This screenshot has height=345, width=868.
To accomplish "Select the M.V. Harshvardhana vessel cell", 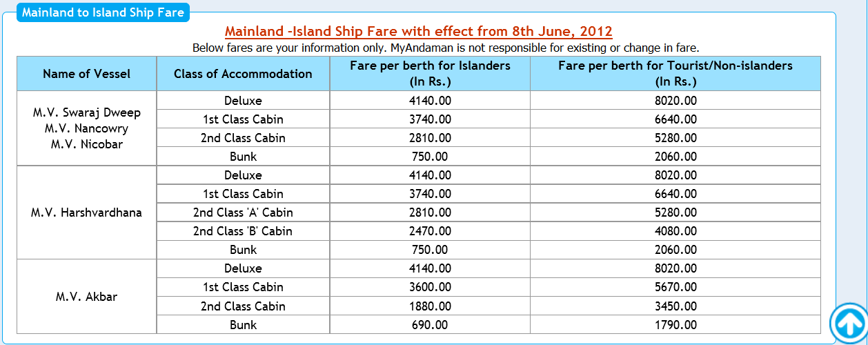I will pos(86,213).
